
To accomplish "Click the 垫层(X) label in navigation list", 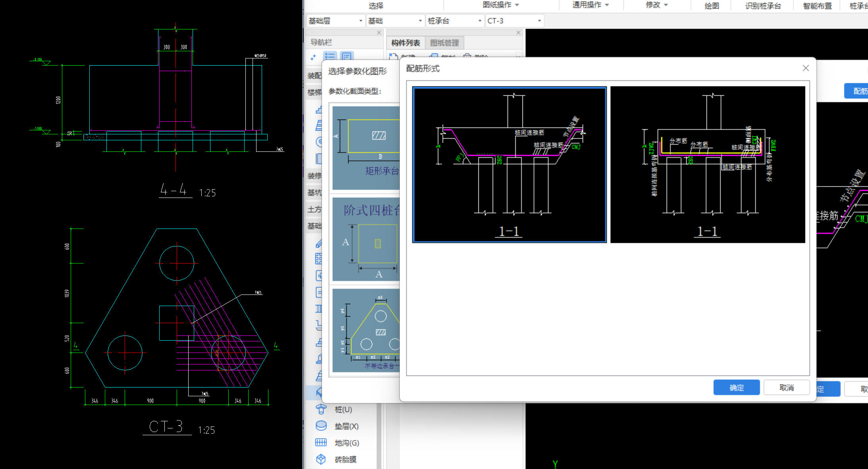I will click(x=346, y=426).
